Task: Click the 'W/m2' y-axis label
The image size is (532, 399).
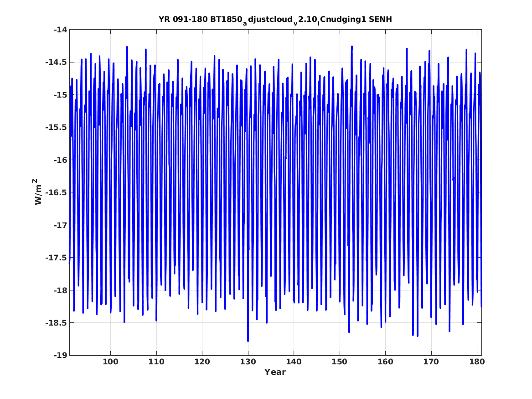Action: [38, 192]
